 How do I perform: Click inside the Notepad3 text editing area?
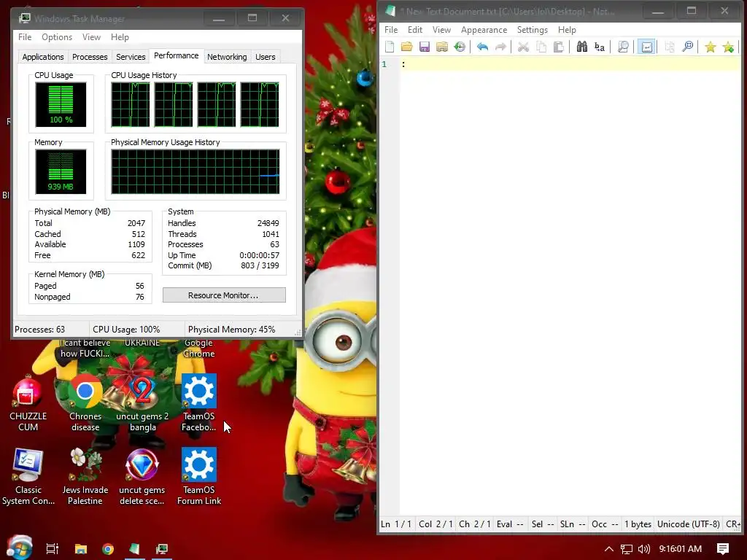569,286
